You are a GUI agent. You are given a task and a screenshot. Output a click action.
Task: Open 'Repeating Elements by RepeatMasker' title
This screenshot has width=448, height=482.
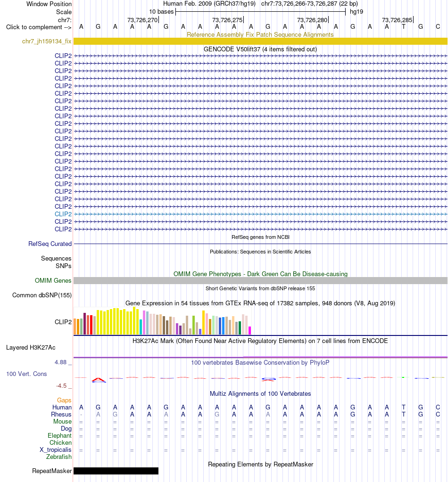[x=260, y=465]
